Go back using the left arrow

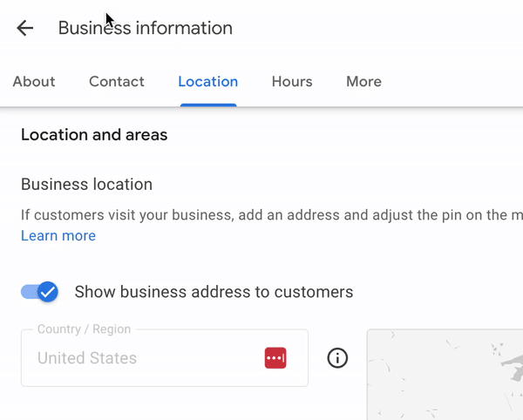[25, 28]
